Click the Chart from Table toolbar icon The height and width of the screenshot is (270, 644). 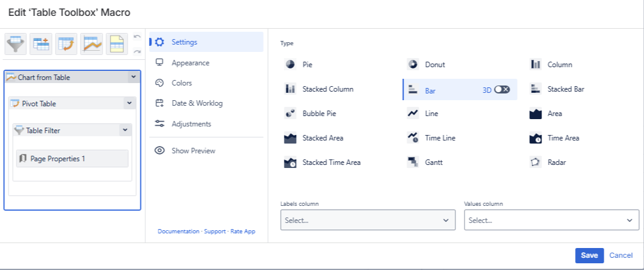pyautogui.click(x=92, y=45)
